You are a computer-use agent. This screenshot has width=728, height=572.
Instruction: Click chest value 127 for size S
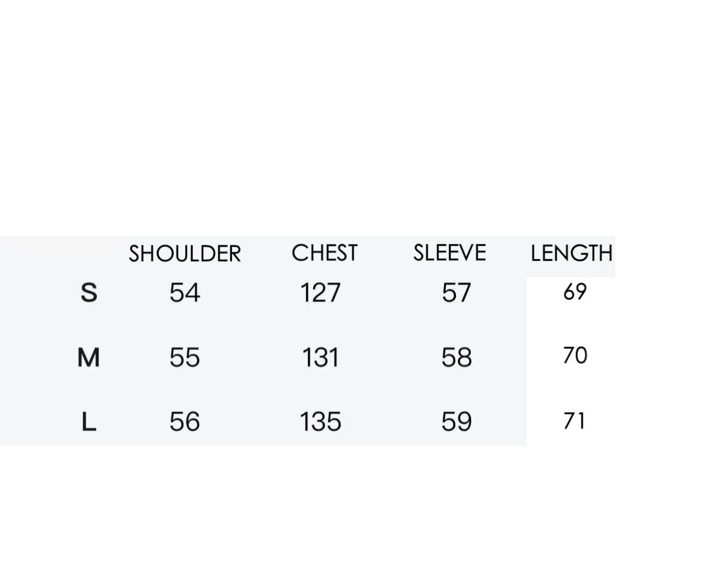(x=320, y=293)
